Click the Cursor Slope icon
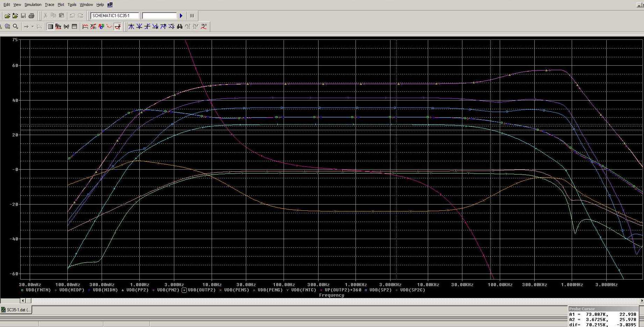This screenshot has width=644, height=327. [x=147, y=27]
